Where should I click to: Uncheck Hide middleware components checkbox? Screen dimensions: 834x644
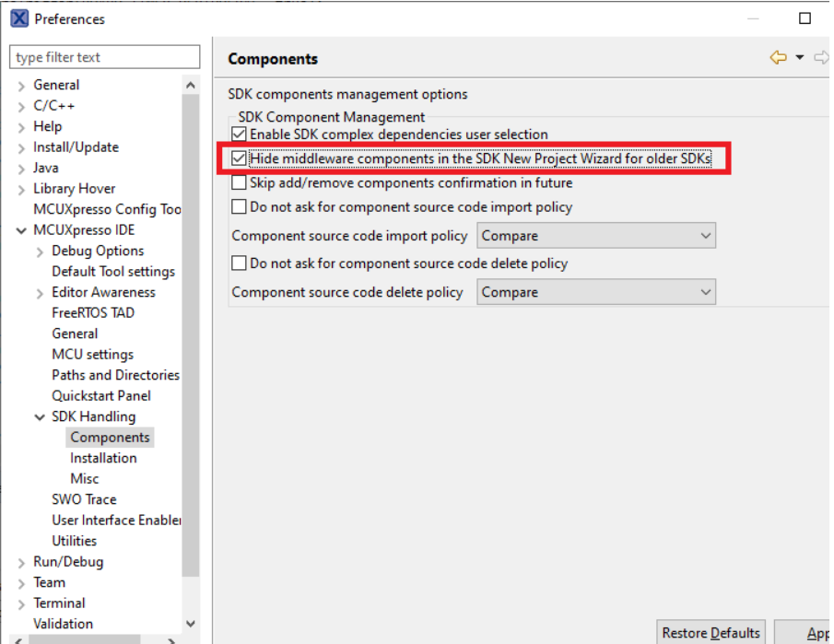240,158
